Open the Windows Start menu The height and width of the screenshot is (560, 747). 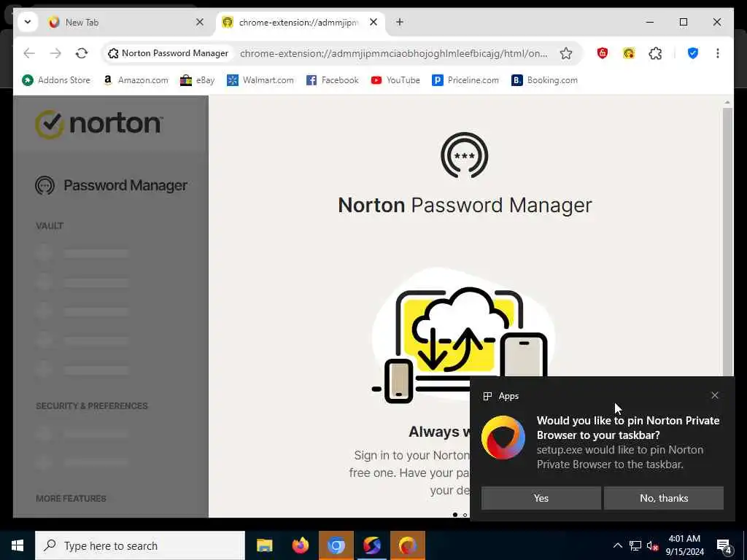click(18, 545)
